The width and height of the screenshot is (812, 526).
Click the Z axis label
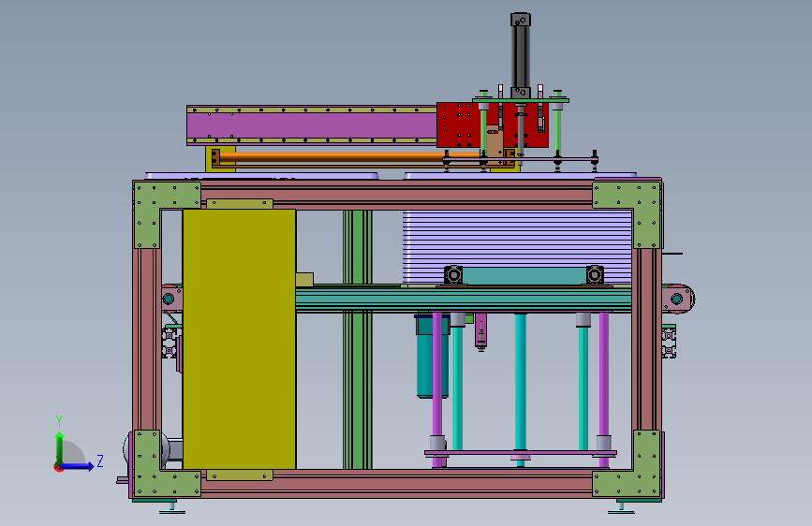click(x=100, y=460)
